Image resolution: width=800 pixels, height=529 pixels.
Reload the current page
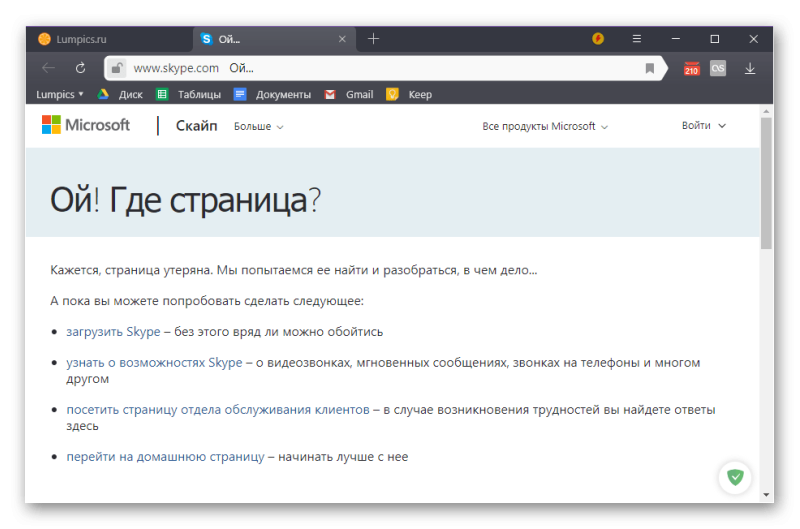81,68
